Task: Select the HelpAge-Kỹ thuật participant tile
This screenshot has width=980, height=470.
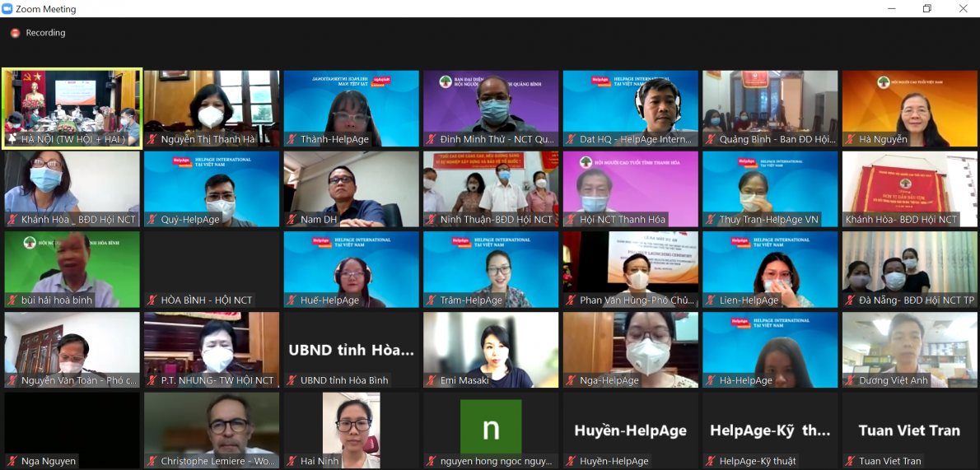Action: click(x=770, y=430)
